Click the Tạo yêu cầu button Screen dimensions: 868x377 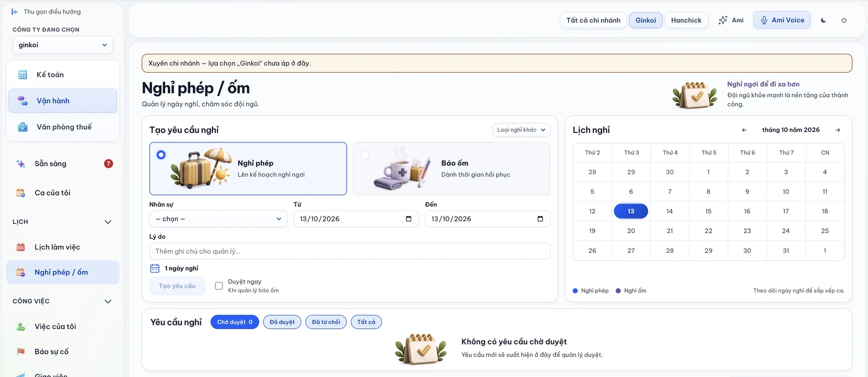click(x=177, y=286)
